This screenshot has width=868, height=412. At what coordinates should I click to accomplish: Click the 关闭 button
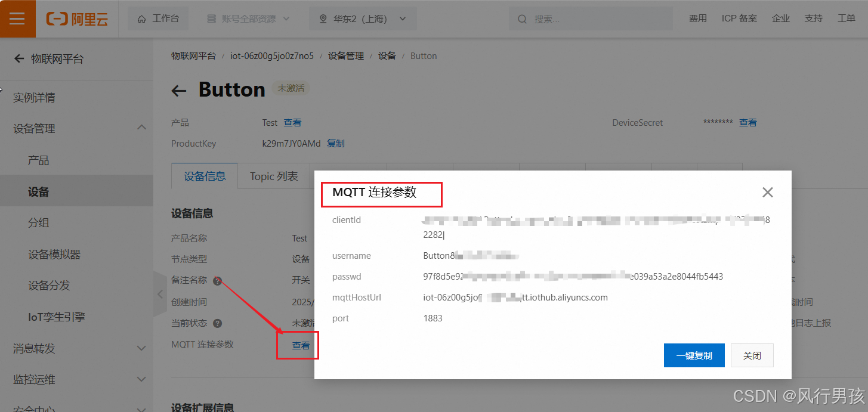pyautogui.click(x=752, y=355)
